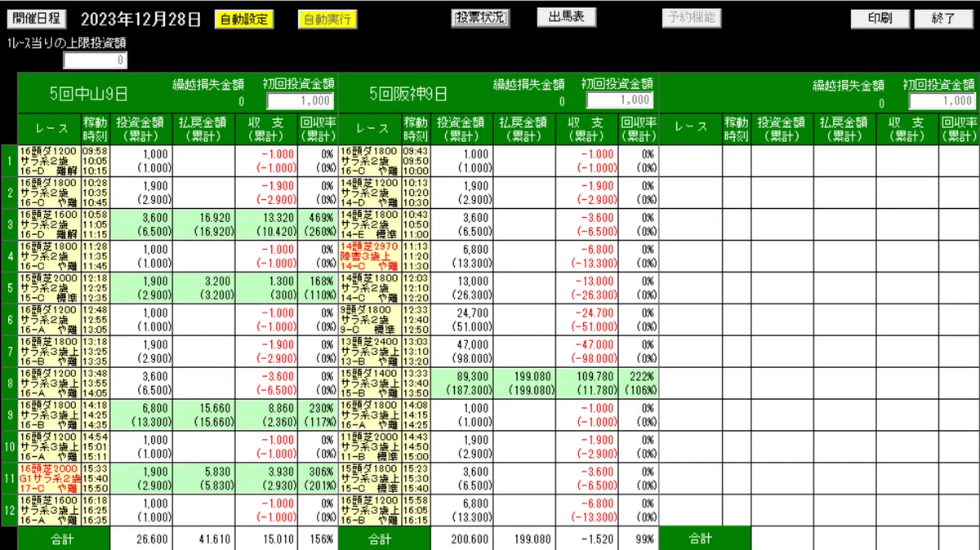The width and height of the screenshot is (980, 550).
Task: Click Nakayama total balance 15.010
Action: coord(266,539)
